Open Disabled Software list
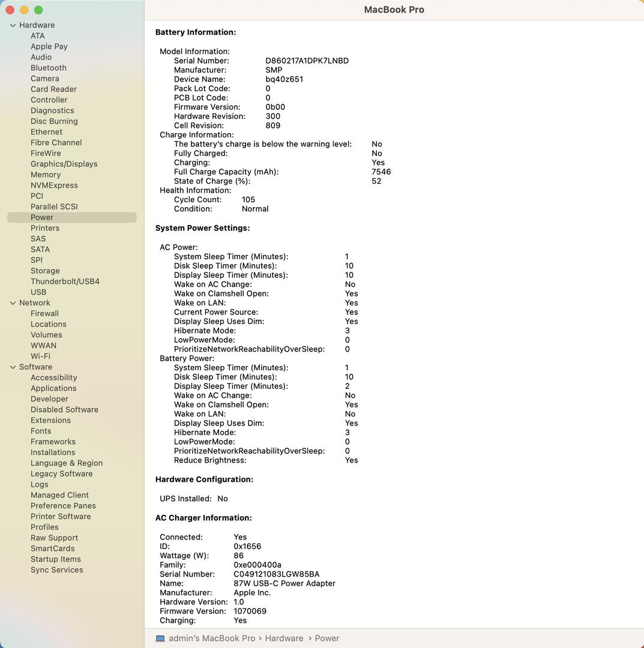Screen dimensions: 644x648 click(x=64, y=410)
